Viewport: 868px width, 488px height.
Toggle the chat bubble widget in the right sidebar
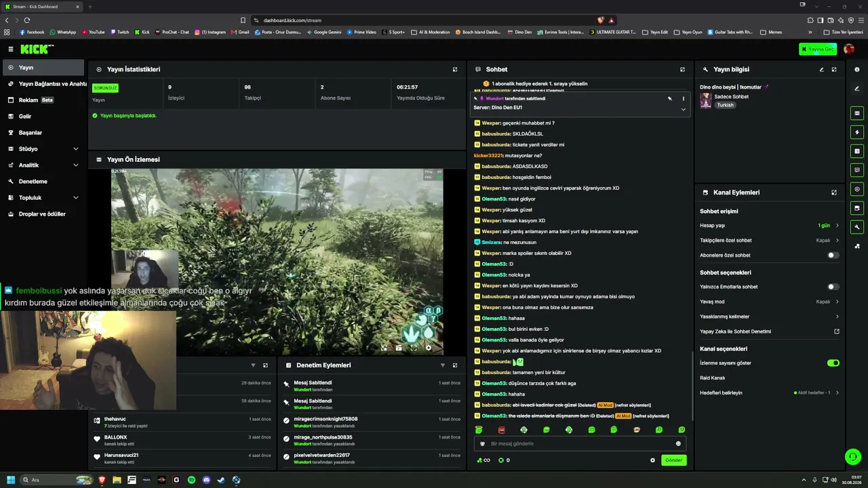coord(857,170)
